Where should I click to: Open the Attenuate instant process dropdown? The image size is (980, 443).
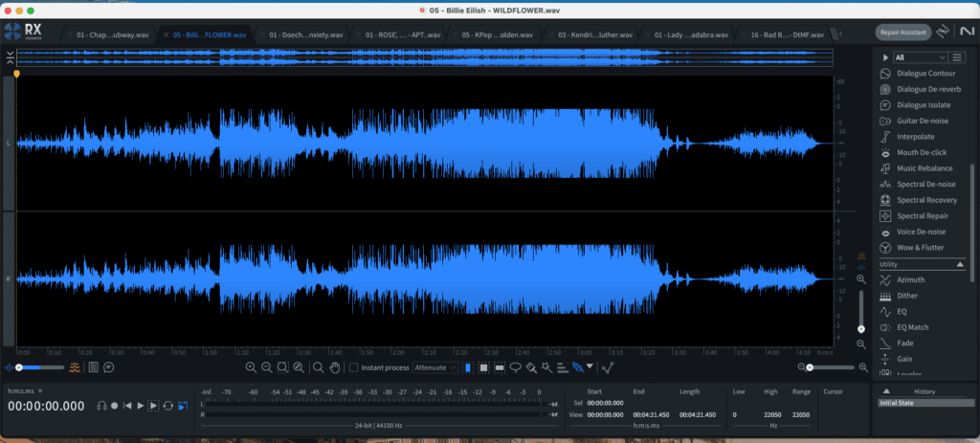(435, 367)
